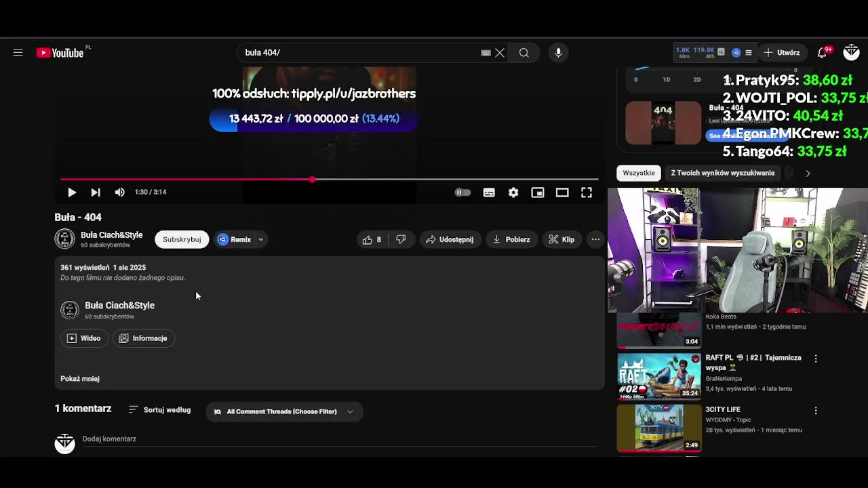Click Dodaj komentarz input field
Image resolution: width=868 pixels, height=488 pixels.
[x=339, y=439]
